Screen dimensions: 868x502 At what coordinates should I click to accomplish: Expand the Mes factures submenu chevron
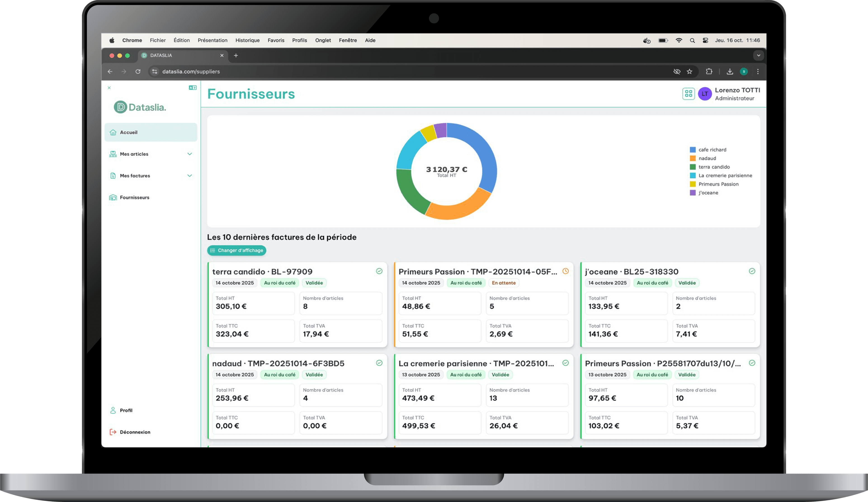(x=189, y=176)
